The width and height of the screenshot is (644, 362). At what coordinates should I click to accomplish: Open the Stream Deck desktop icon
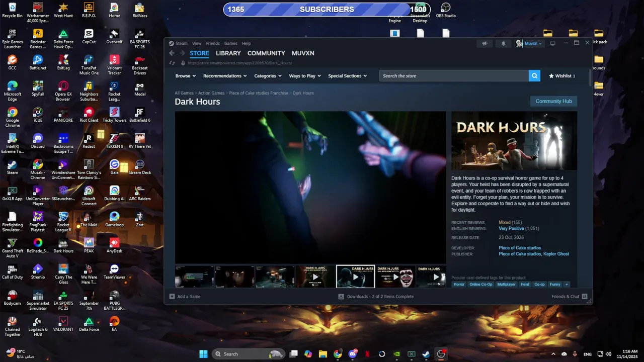[140, 166]
